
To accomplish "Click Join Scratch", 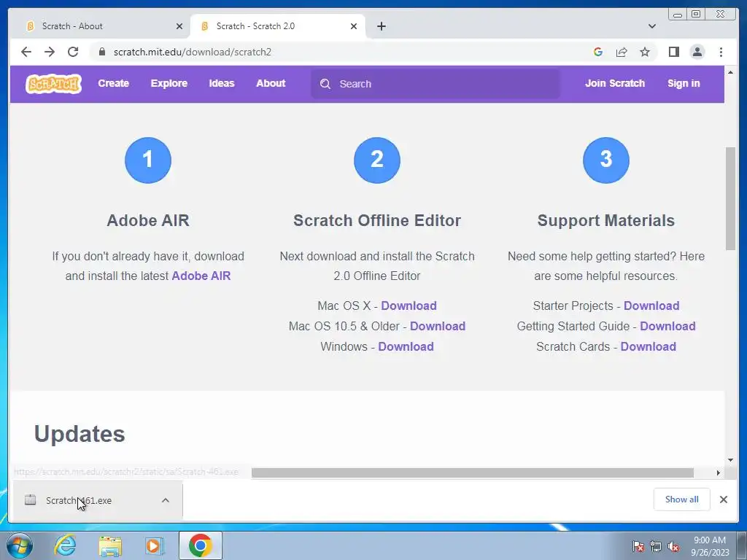I will 614,83.
